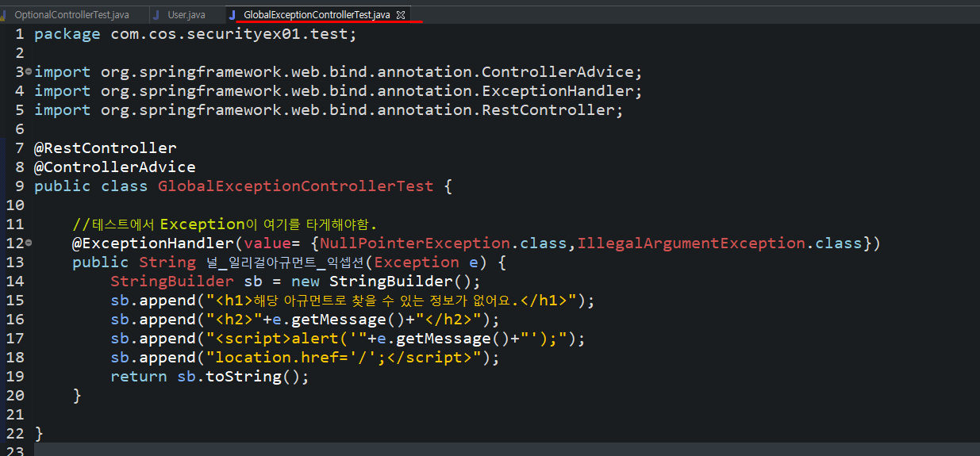Collapse the import block fold at line 3
Image resolution: width=980 pixels, height=456 pixels.
[29, 71]
